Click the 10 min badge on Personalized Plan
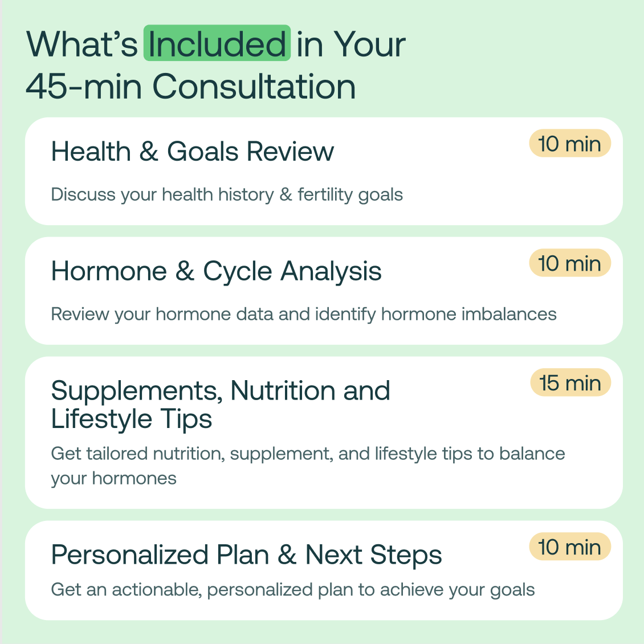 (569, 547)
